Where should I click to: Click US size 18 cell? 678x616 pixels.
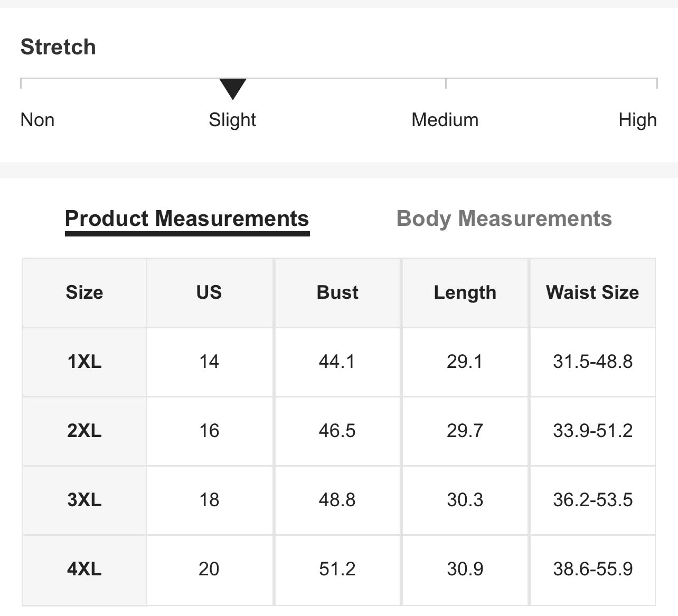coord(209,500)
